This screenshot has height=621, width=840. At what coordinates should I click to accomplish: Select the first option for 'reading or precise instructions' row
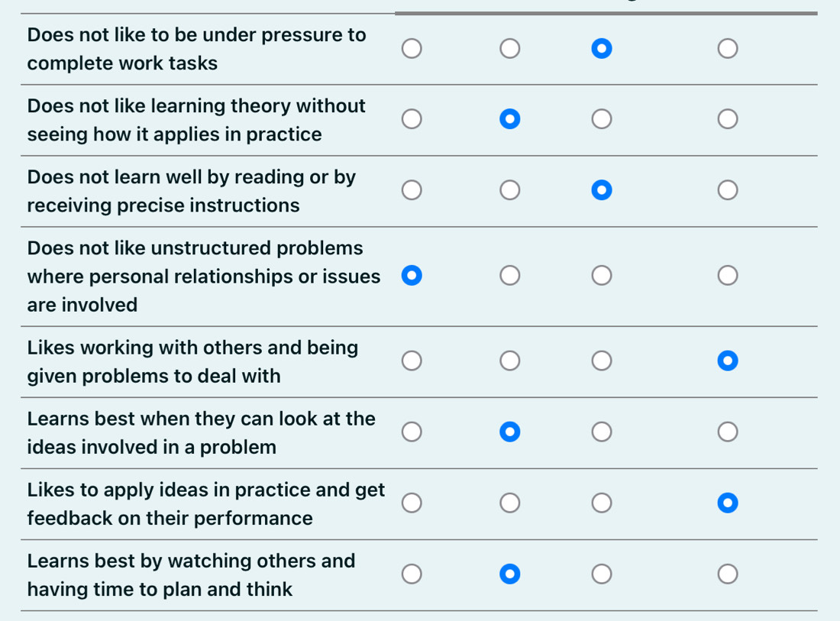(x=412, y=189)
